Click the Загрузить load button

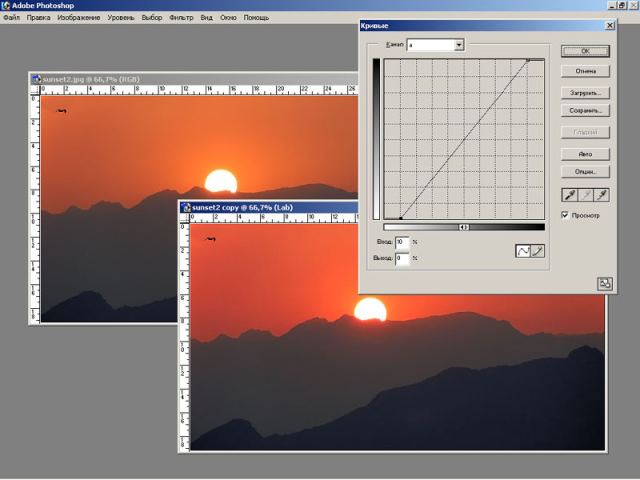(x=585, y=93)
